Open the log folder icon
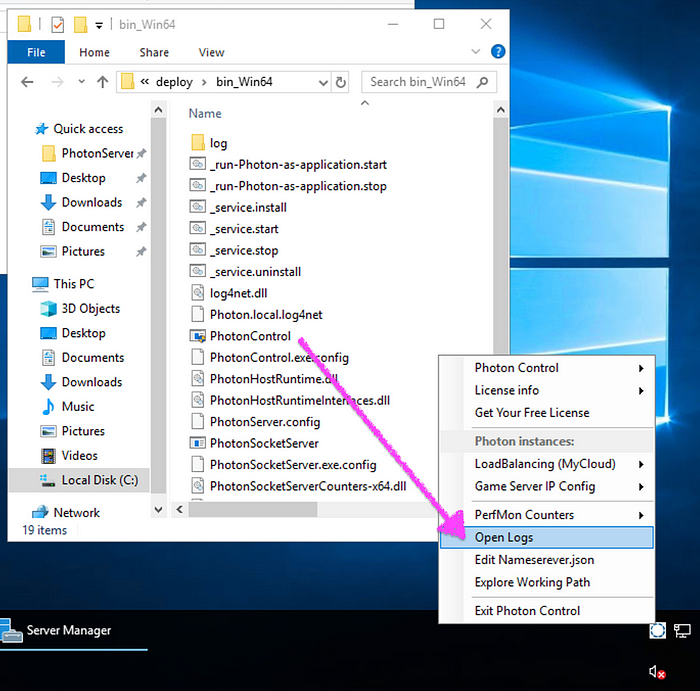The width and height of the screenshot is (700, 691). click(198, 143)
